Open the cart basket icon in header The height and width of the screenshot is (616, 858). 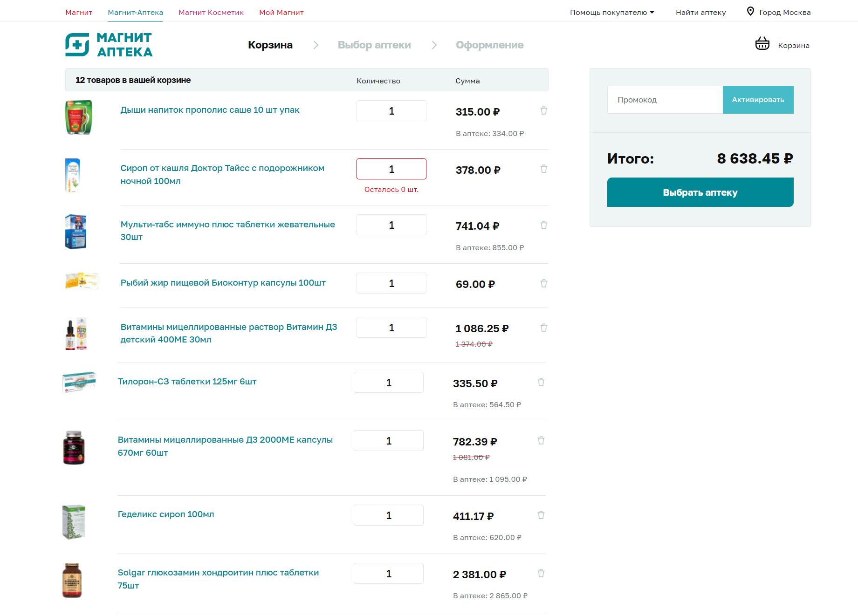point(762,43)
